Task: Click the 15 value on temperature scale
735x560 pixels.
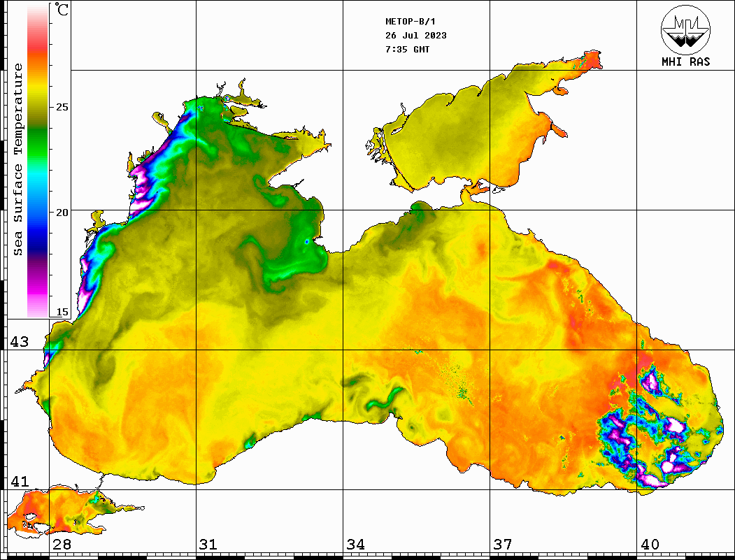Action: pyautogui.click(x=62, y=312)
